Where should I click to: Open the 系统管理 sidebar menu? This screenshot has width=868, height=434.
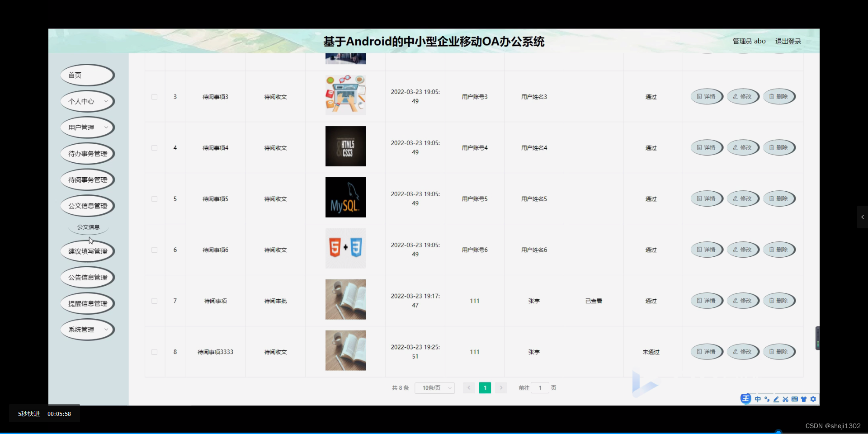coord(87,330)
